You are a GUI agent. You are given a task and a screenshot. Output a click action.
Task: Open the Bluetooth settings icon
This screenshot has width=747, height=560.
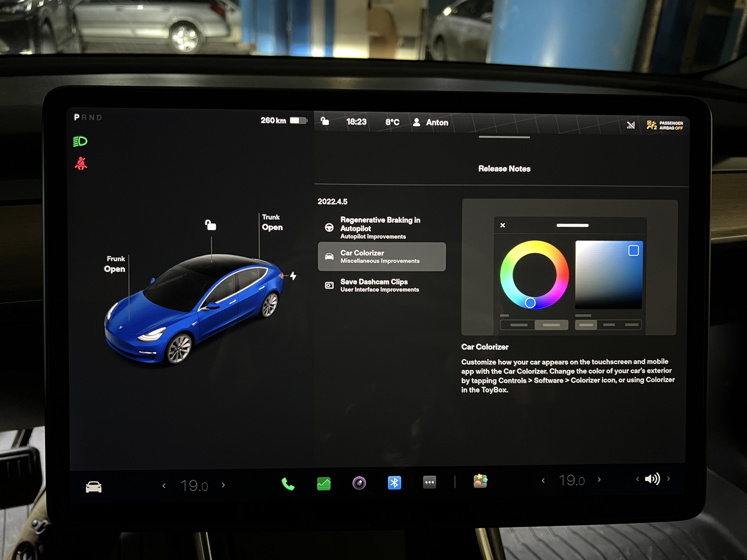(x=394, y=482)
